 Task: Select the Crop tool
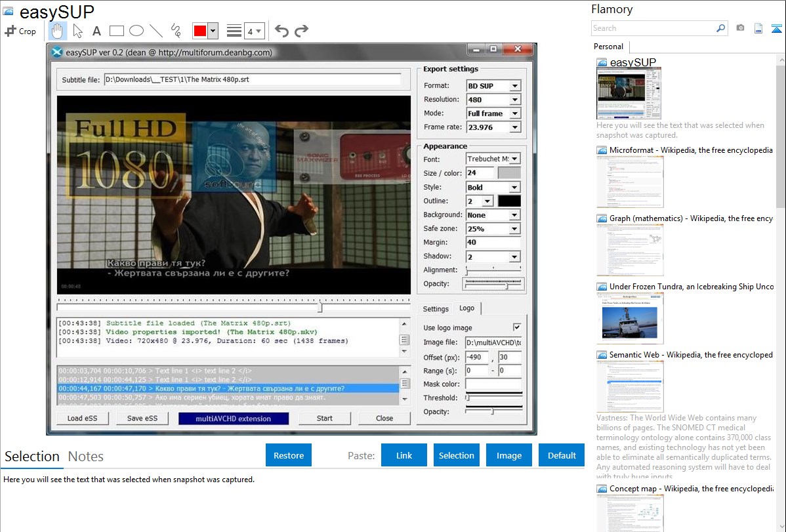20,31
